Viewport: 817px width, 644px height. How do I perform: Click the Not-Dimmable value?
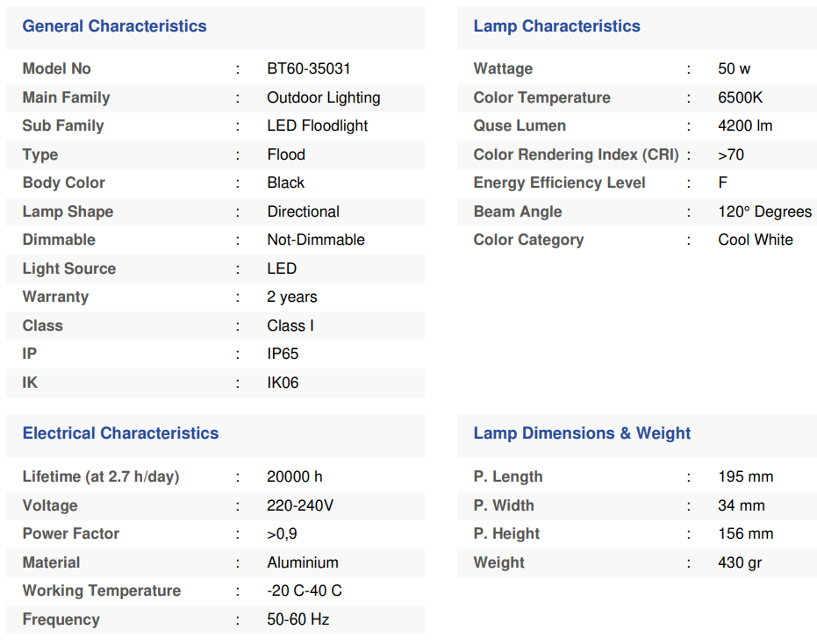315,240
